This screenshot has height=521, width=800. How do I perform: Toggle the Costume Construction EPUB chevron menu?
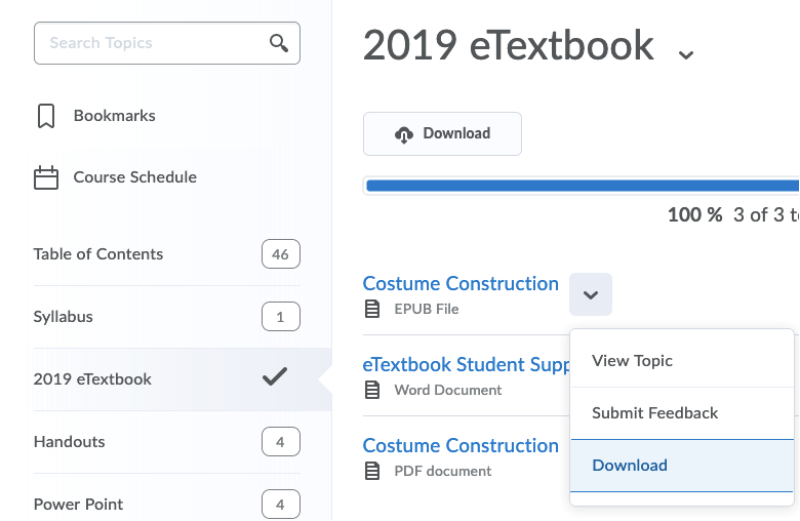pos(590,295)
